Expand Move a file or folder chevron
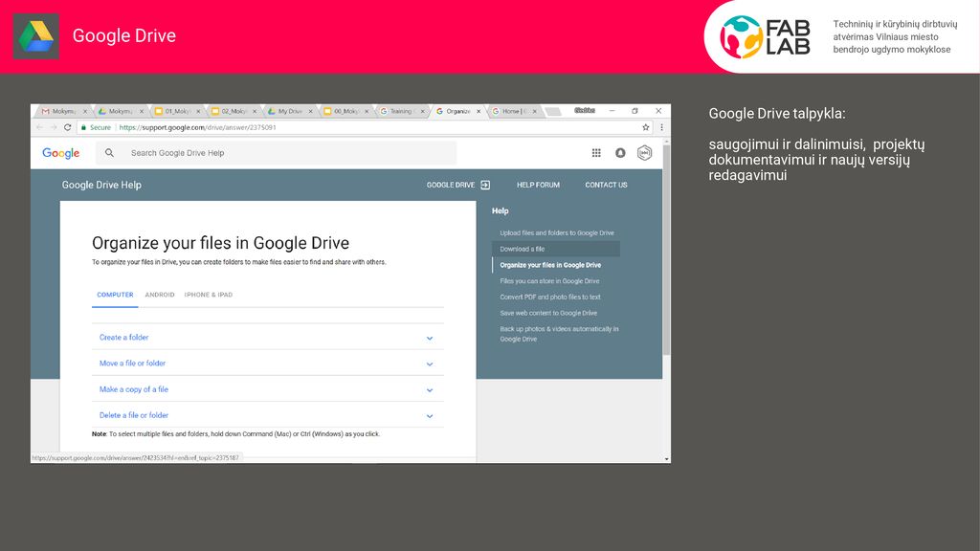This screenshot has width=980, height=551. click(x=430, y=364)
